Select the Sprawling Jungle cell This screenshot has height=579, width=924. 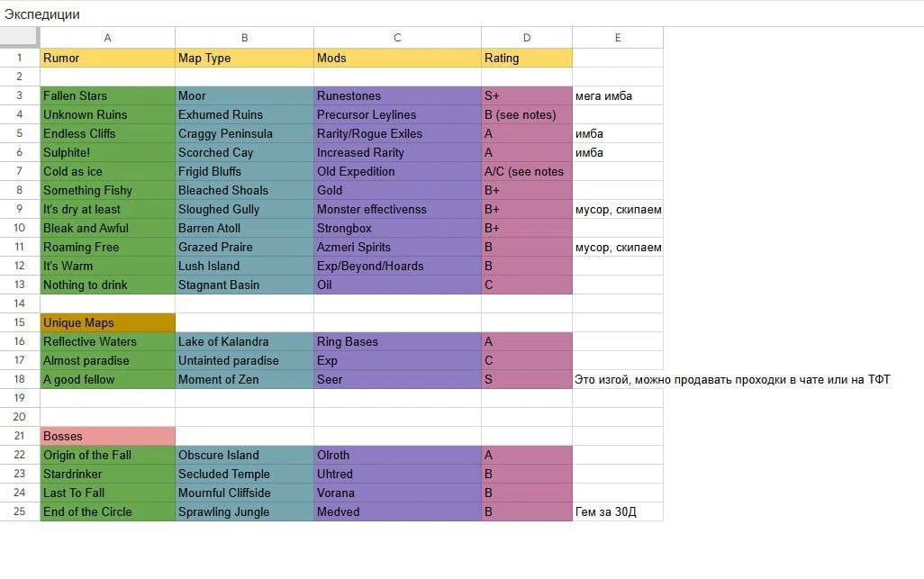(245, 511)
